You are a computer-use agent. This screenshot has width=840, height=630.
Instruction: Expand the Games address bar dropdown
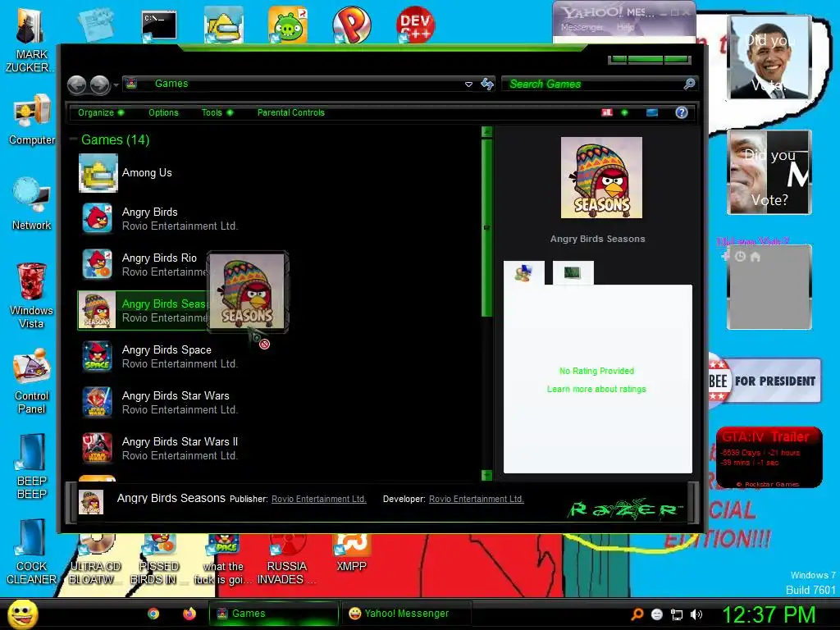[x=468, y=84]
